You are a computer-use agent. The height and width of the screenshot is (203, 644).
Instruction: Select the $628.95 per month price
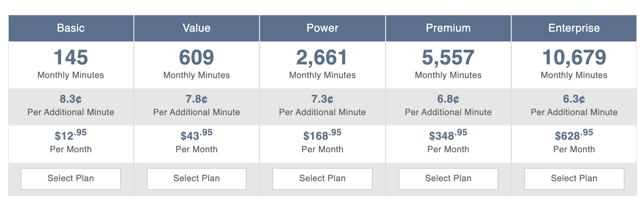pyautogui.click(x=574, y=135)
